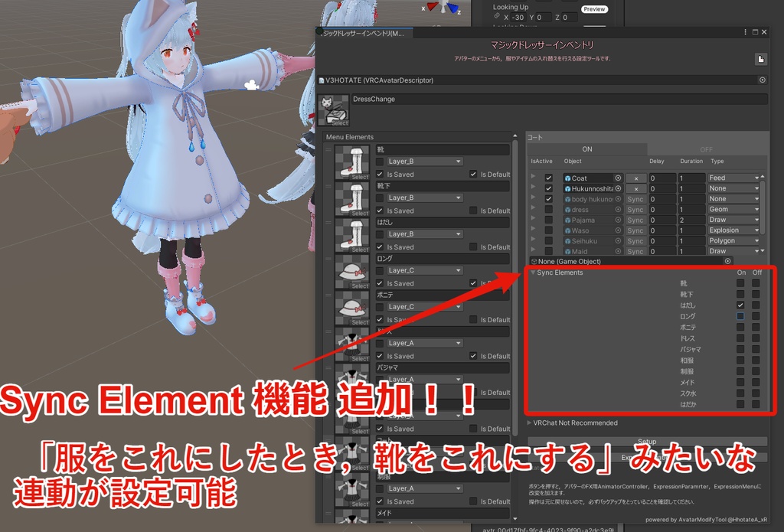Select the icon thumbnail for the ロング element
The height and width of the screenshot is (532, 784).
[352, 272]
